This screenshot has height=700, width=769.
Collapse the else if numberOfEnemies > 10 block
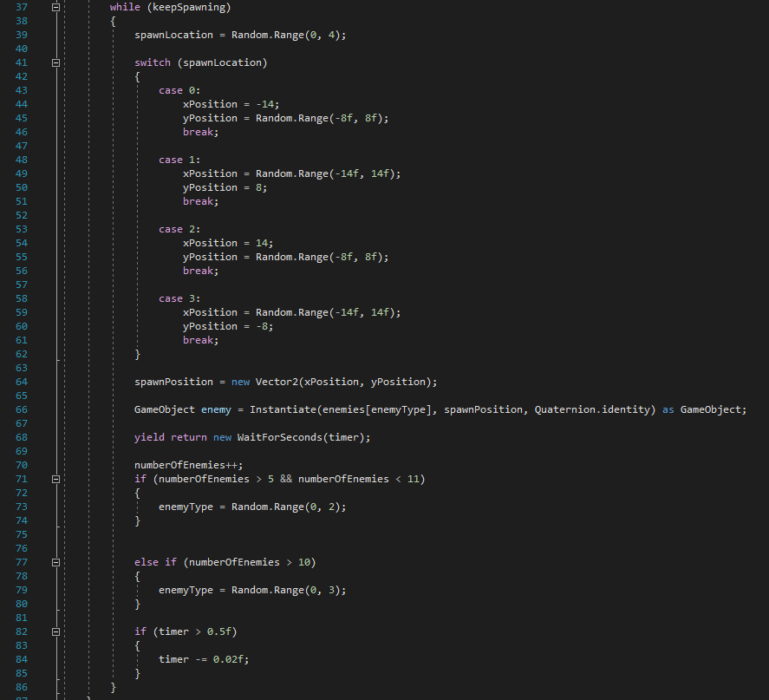(55, 562)
